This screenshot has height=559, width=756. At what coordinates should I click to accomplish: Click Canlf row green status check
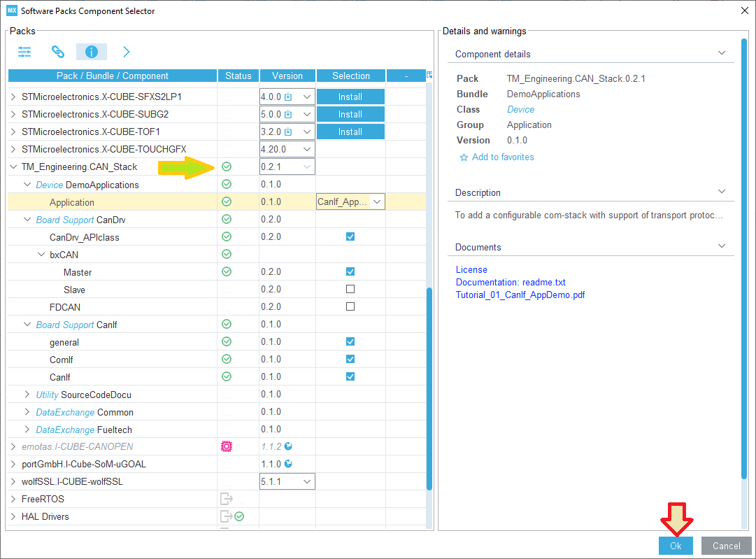pyautogui.click(x=227, y=376)
